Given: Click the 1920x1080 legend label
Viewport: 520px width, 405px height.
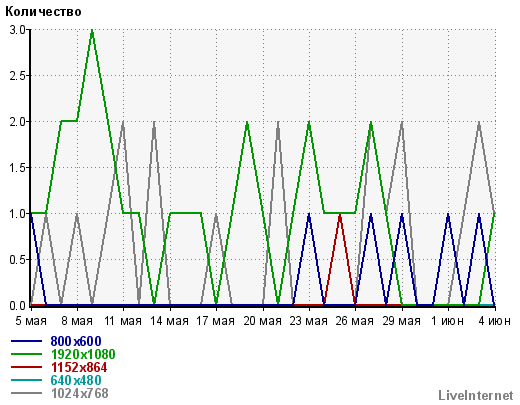Looking at the screenshot, I should 83,354.
